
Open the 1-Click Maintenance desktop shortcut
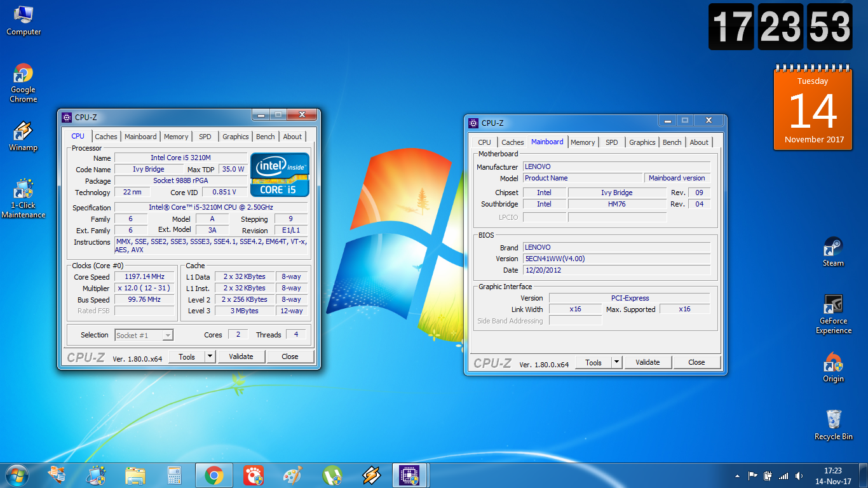[23, 199]
